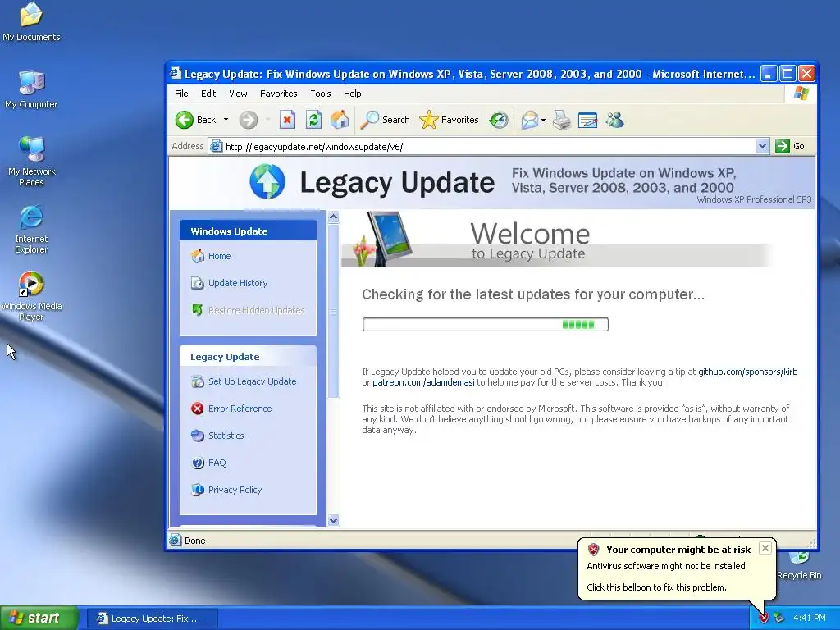Select the Internet Explorer desktop icon
This screenshot has width=840, height=630.
point(31,230)
